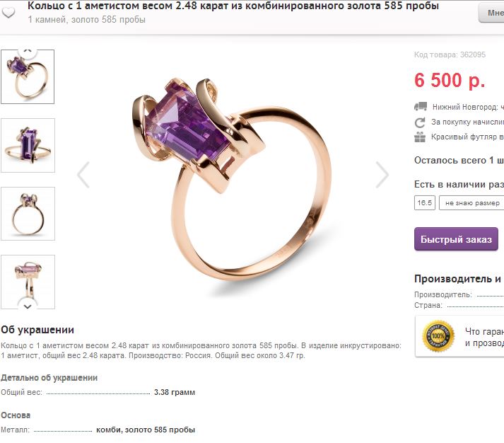504x443 pixels.
Task: Click the gold 100% guarantee badge
Action: point(438,336)
